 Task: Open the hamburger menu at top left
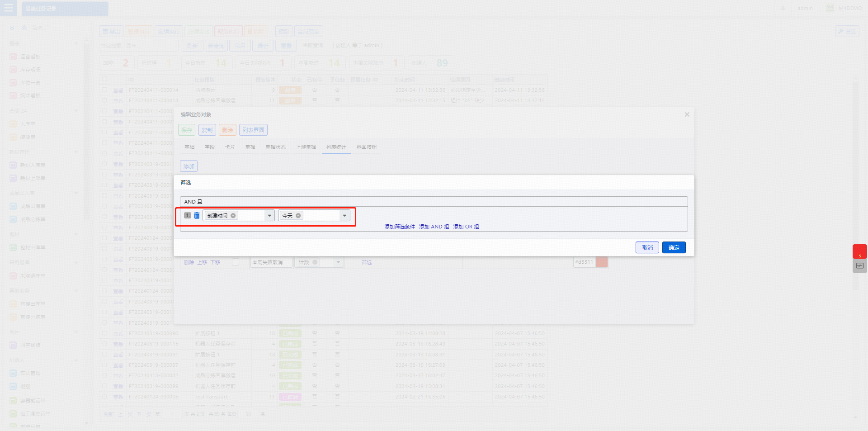pos(9,8)
